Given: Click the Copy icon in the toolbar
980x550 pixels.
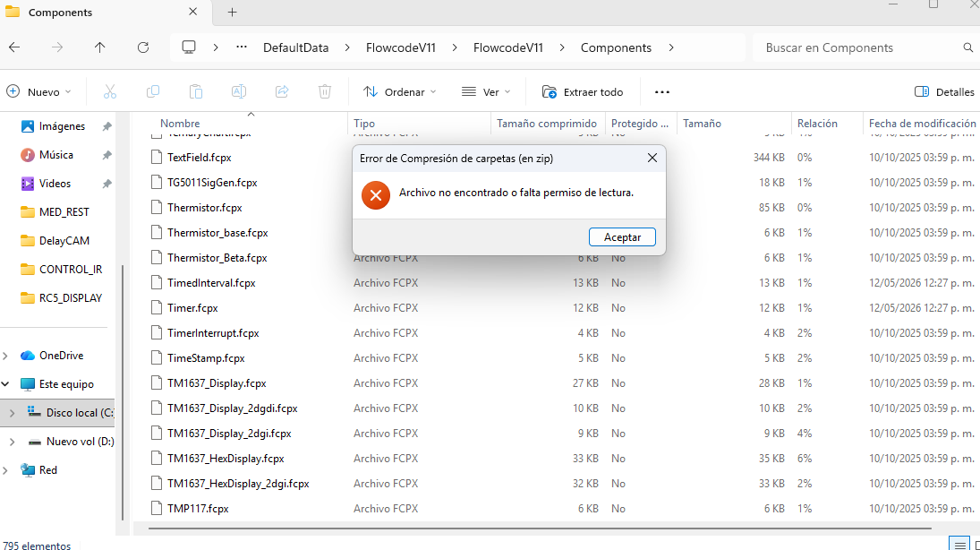Looking at the screenshot, I should (152, 92).
